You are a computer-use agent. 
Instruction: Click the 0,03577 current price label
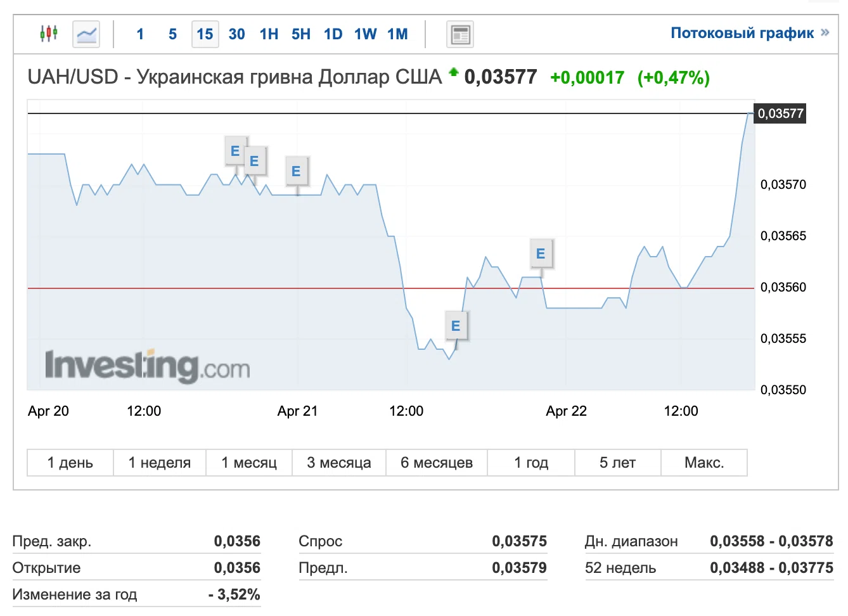point(780,113)
